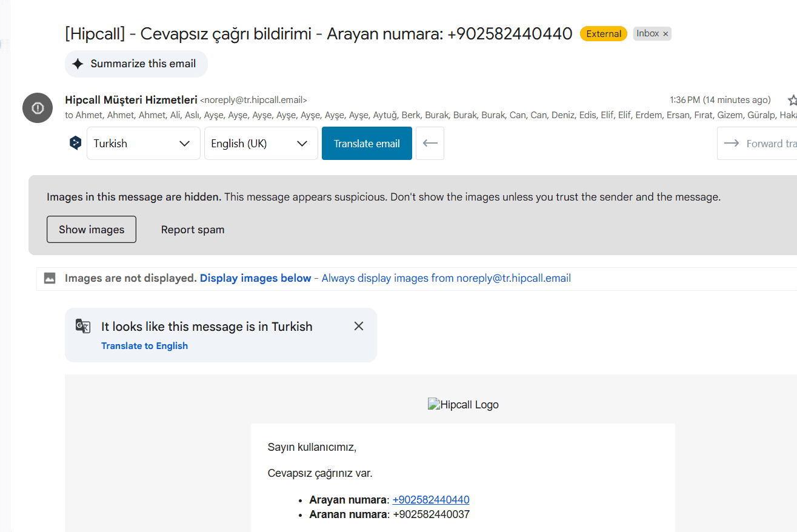Viewport: 797px width, 532px height.
Task: Click the Display images below link
Action: (255, 278)
